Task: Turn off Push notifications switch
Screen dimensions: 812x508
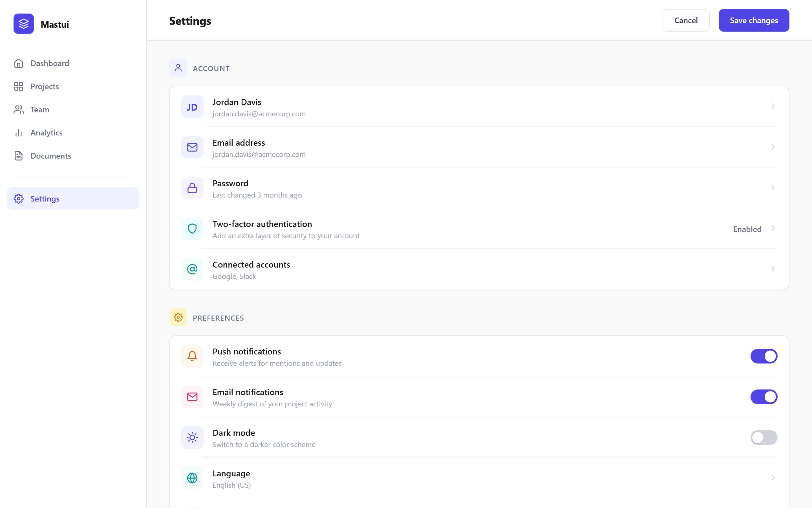Action: pyautogui.click(x=764, y=356)
